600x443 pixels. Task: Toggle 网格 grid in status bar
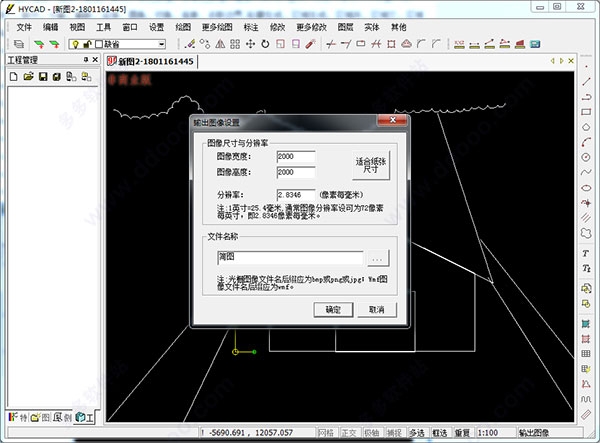click(x=326, y=433)
